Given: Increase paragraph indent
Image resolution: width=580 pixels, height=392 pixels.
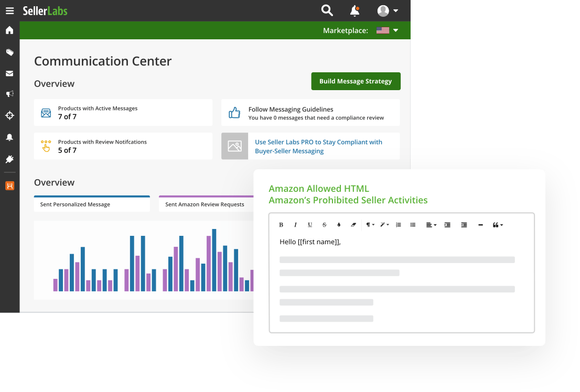Looking at the screenshot, I should [447, 225].
